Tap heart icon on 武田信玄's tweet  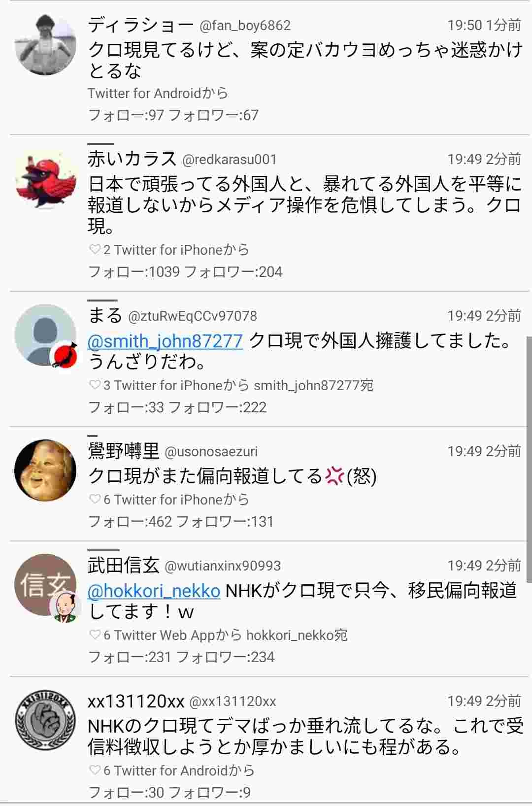point(95,635)
